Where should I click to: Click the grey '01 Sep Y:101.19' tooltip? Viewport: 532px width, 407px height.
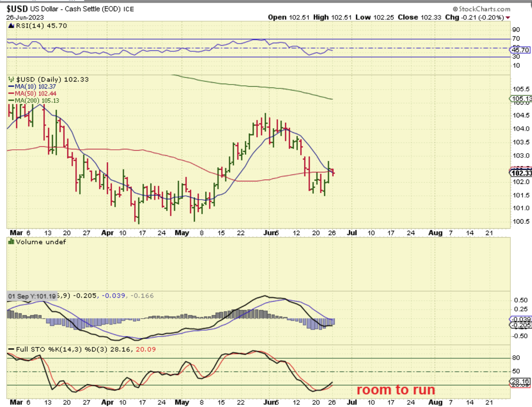32,296
